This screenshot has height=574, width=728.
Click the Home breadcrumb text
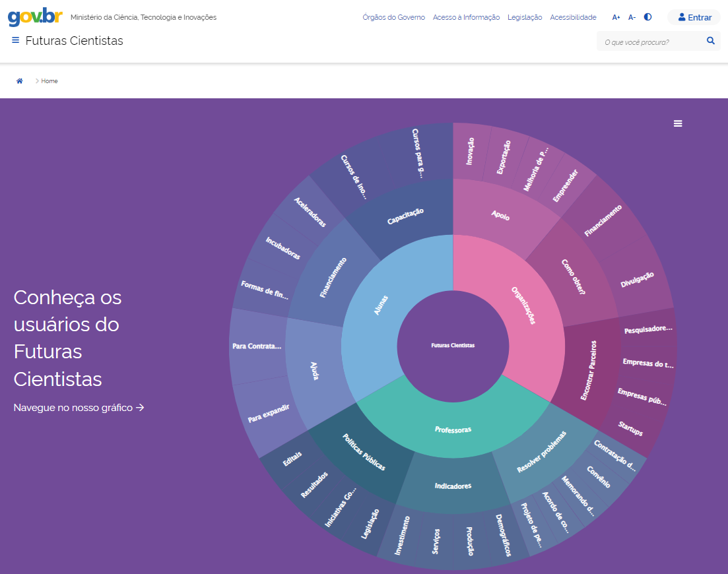pos(50,80)
